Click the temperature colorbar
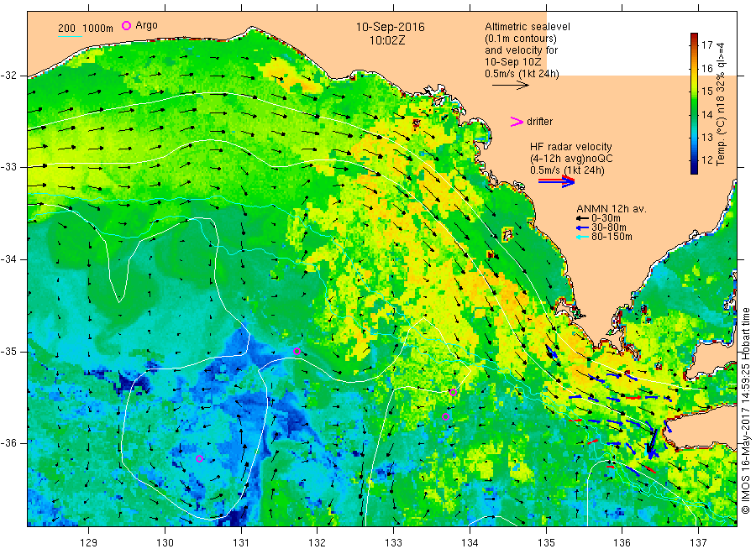This screenshot has height=554, width=756. [694, 103]
